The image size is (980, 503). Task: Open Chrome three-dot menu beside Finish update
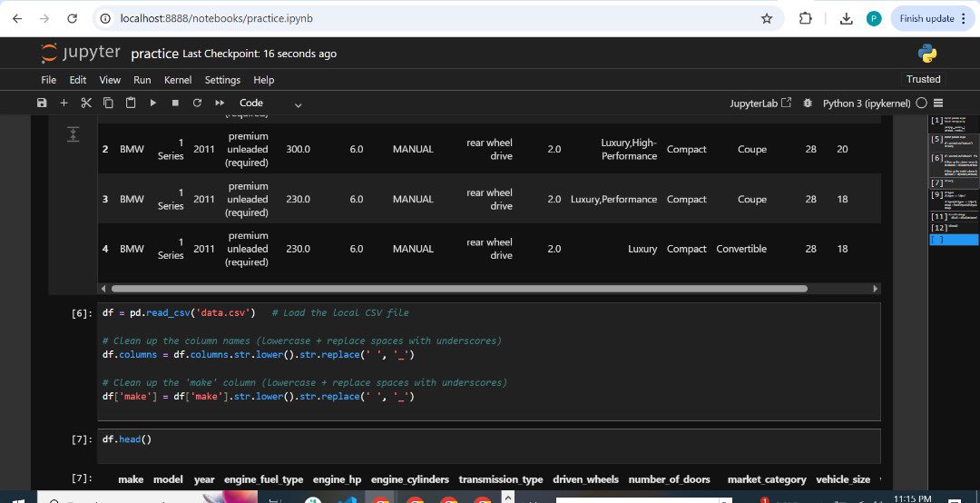point(963,19)
